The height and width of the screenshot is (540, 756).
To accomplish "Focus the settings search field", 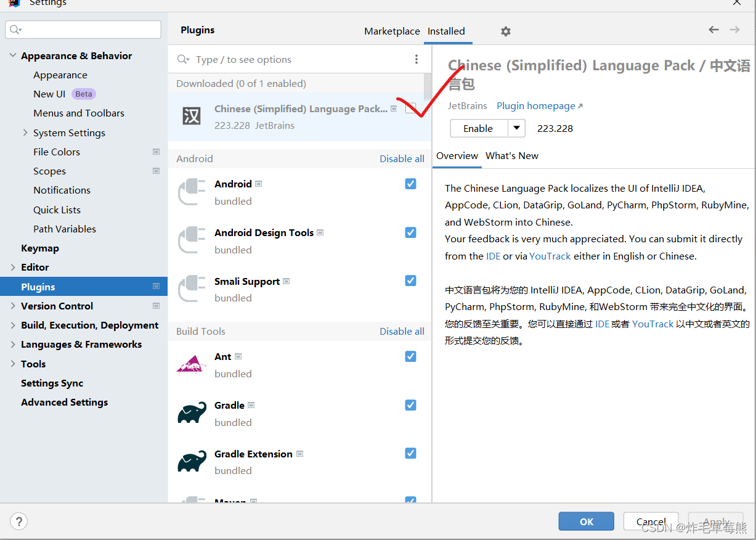I will click(83, 30).
